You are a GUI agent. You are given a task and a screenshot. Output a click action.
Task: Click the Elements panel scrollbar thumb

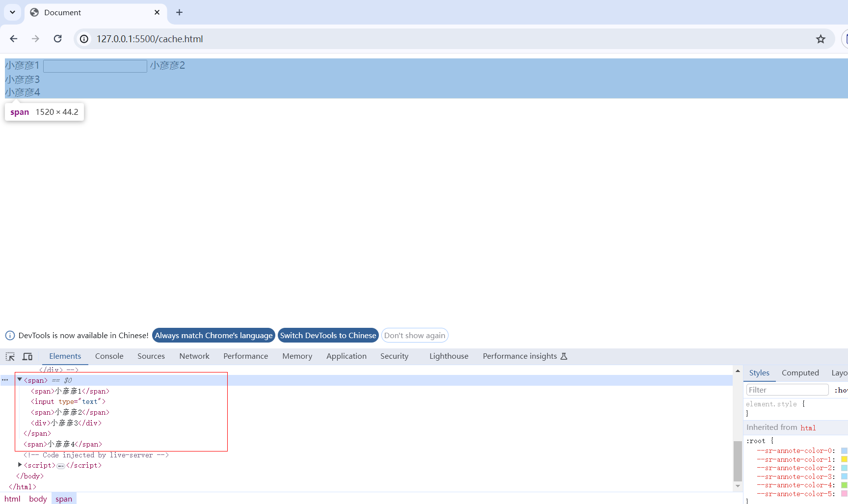738,461
